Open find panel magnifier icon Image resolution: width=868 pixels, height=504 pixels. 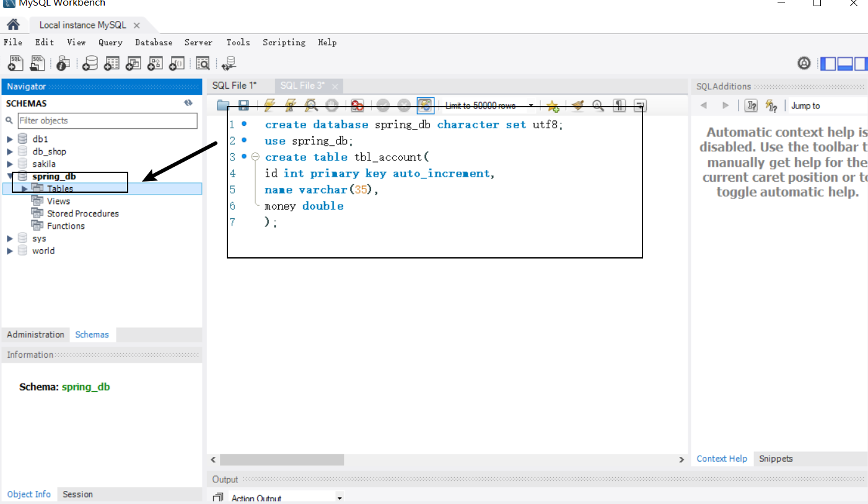coord(598,105)
